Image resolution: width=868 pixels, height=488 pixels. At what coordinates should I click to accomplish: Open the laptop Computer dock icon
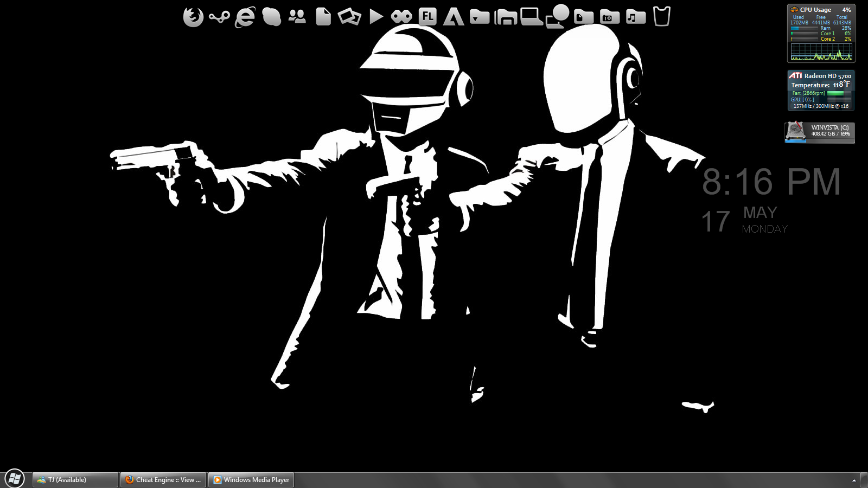tap(532, 17)
